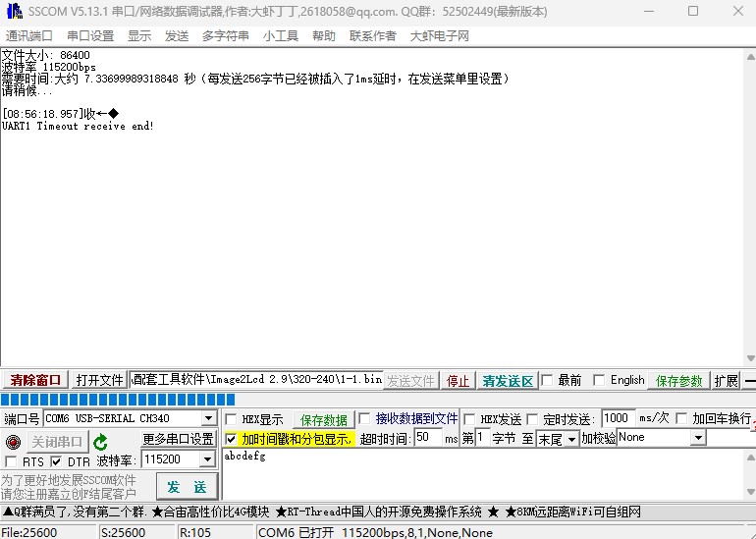Enable the 定时发送 checkbox
This screenshot has height=539, width=756.
click(532, 419)
